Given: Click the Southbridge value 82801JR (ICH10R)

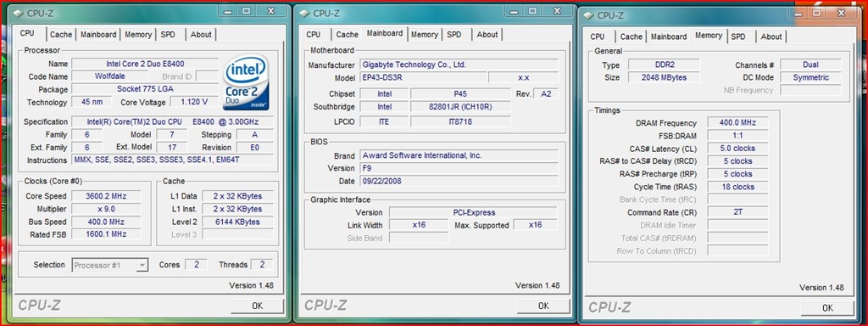Looking at the screenshot, I should (x=460, y=106).
